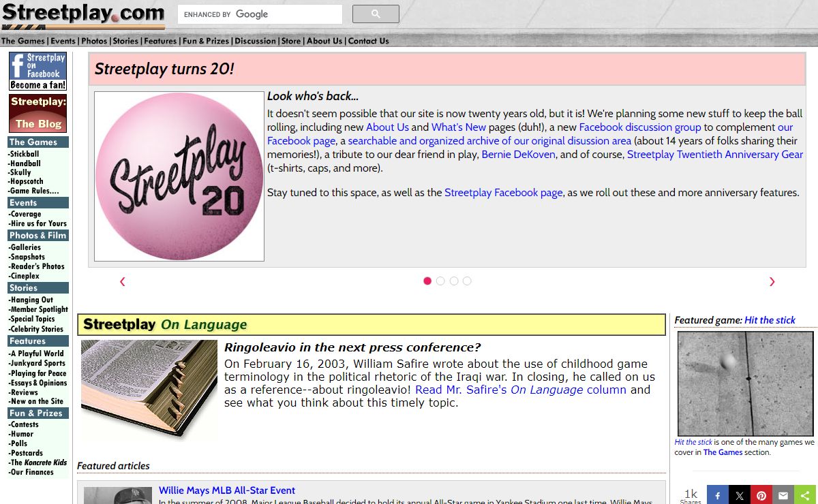Open Features in top menu bar
Image resolution: width=818 pixels, height=504 pixels.
coord(161,41)
